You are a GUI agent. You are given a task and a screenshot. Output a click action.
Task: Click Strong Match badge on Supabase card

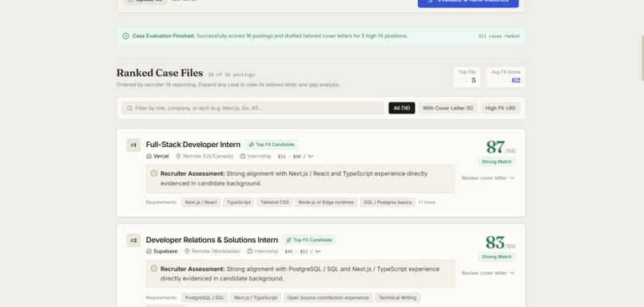coord(496,257)
